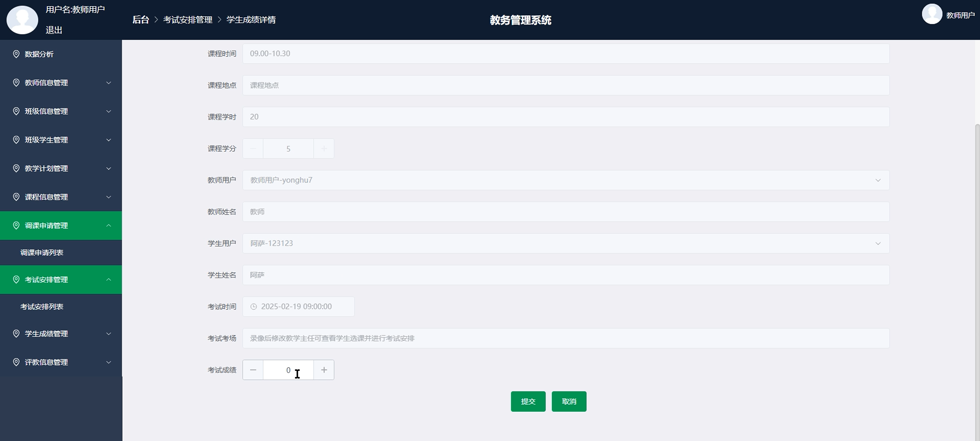Open 考试安排列表 submenu item
980x441 pixels.
(42, 306)
